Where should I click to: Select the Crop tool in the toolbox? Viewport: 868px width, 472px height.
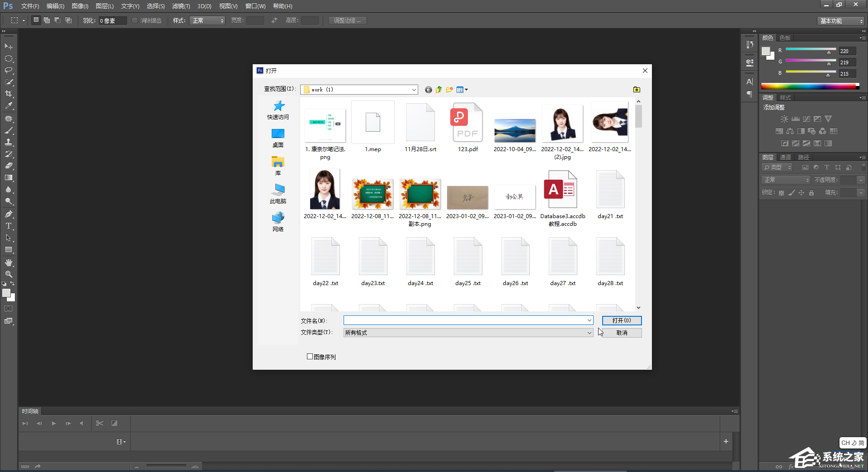(9, 94)
